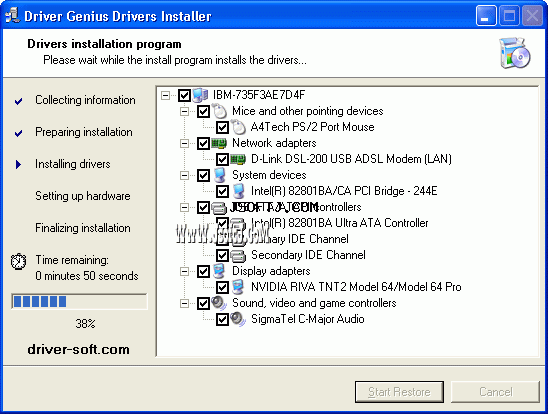Select the NVIDIA RIVA TNT2 Model 64/Model 64 Pro label
The width and height of the screenshot is (548, 414).
point(356,287)
